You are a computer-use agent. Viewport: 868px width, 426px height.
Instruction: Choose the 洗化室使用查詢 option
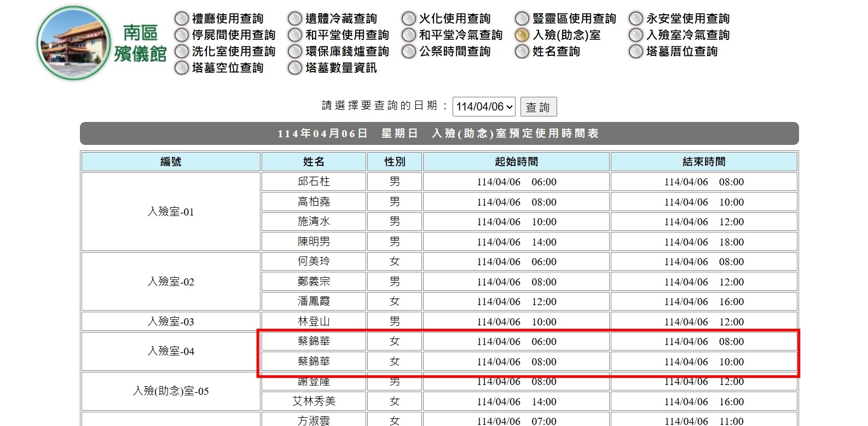182,51
